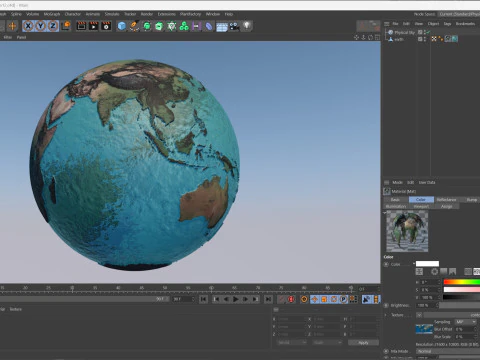Select the Physical Sky object
The height and width of the screenshot is (360, 480).
(404, 32)
